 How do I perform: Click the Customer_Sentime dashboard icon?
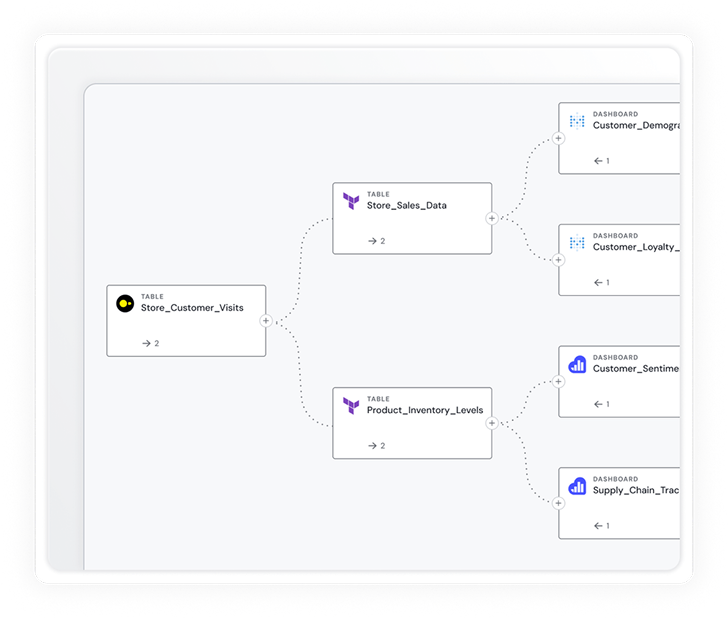pos(577,364)
